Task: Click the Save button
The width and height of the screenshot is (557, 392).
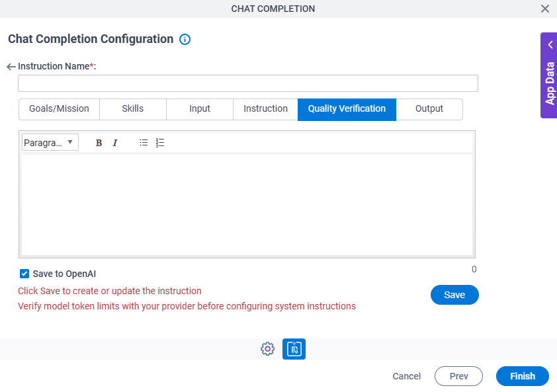Action: (454, 295)
